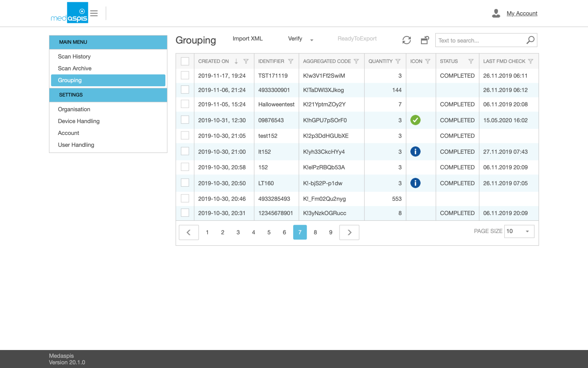Screen dimensions: 588x368
Task: Expand the Verify dropdown arrow
Action: tap(312, 40)
